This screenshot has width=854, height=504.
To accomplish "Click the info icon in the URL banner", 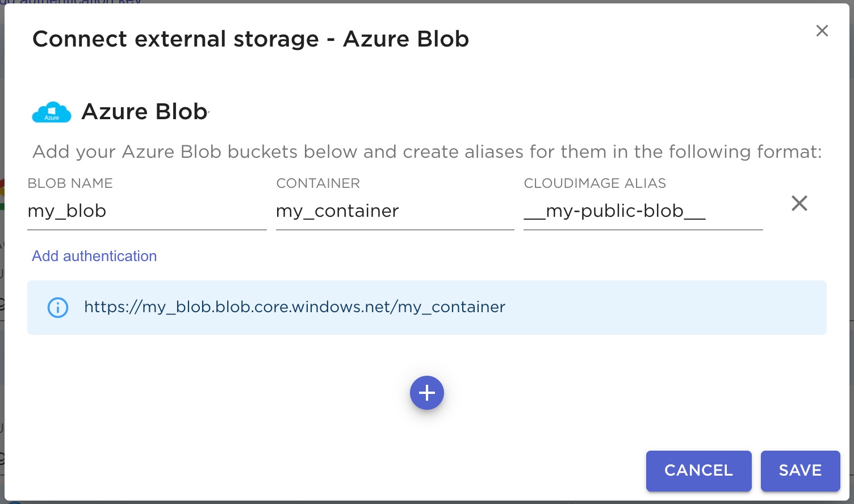I will tap(57, 307).
